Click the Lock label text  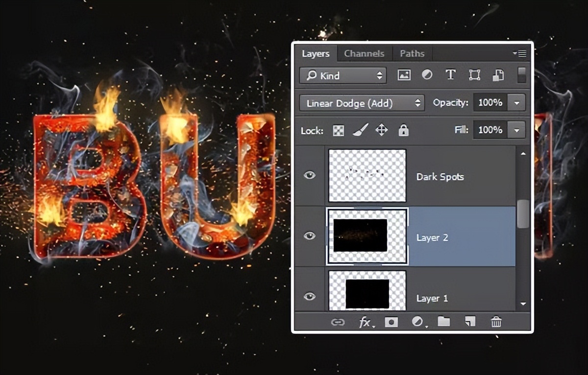[312, 131]
